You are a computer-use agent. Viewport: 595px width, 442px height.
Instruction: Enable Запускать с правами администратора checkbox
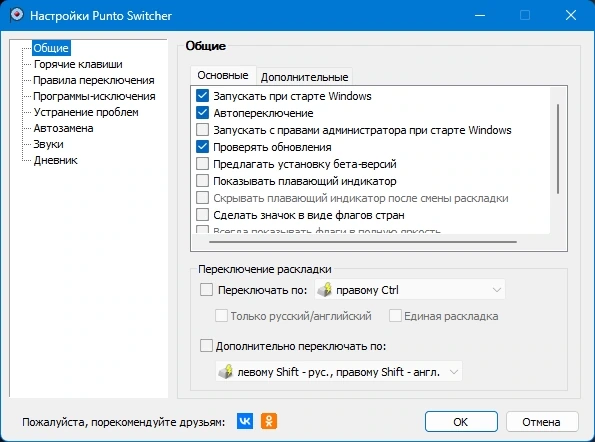(x=202, y=130)
